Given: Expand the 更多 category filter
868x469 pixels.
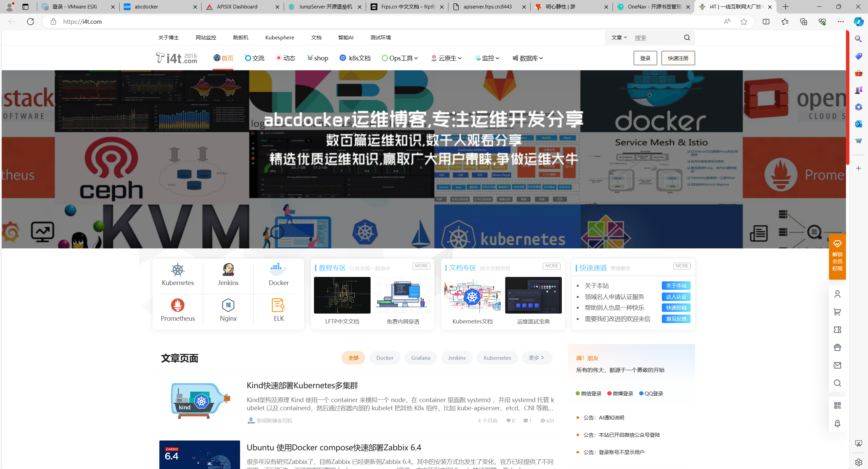Looking at the screenshot, I should click(537, 358).
